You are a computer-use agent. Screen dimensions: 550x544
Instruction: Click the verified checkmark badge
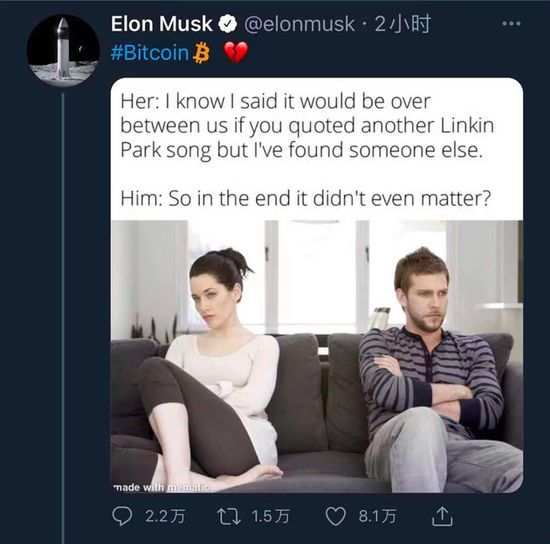228,24
